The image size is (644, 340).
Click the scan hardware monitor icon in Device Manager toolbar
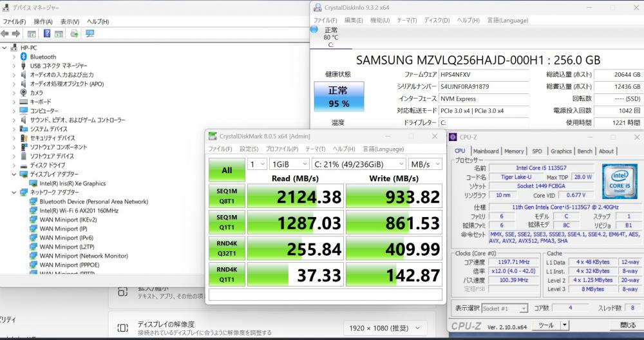(x=90, y=33)
